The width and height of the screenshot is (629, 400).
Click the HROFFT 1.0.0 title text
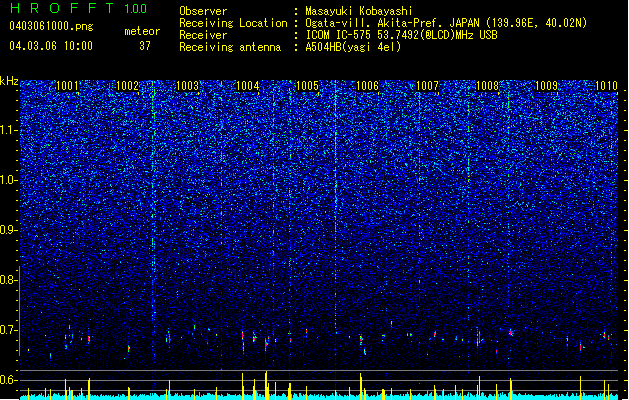(79, 8)
